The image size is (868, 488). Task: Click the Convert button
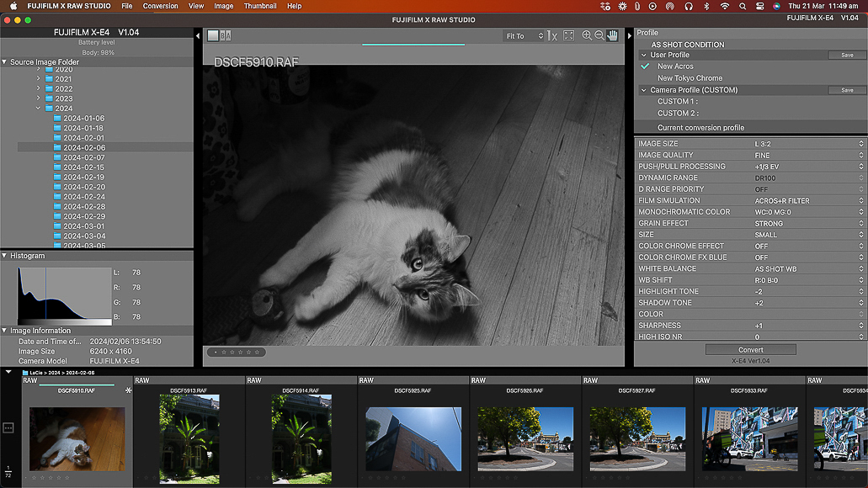point(751,350)
